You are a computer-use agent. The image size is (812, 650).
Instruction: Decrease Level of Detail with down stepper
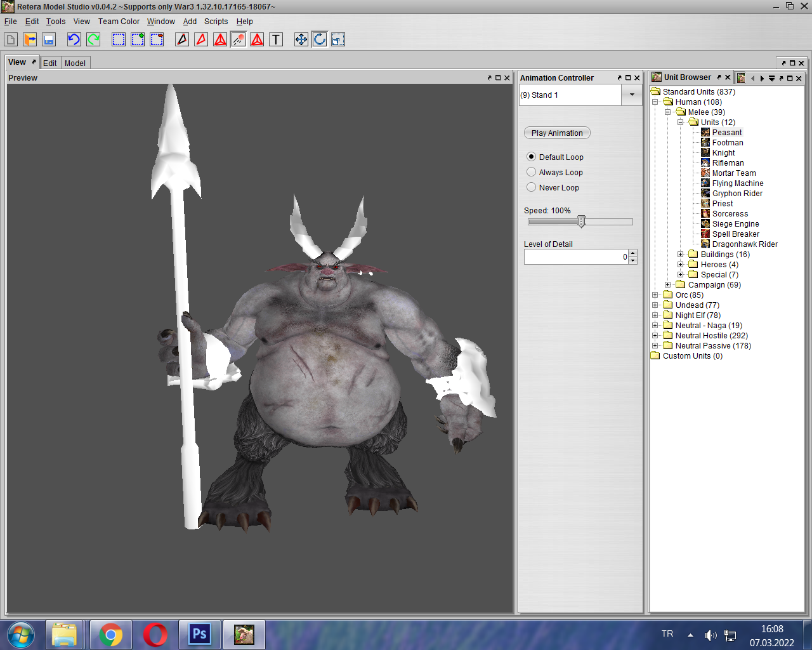tap(632, 260)
